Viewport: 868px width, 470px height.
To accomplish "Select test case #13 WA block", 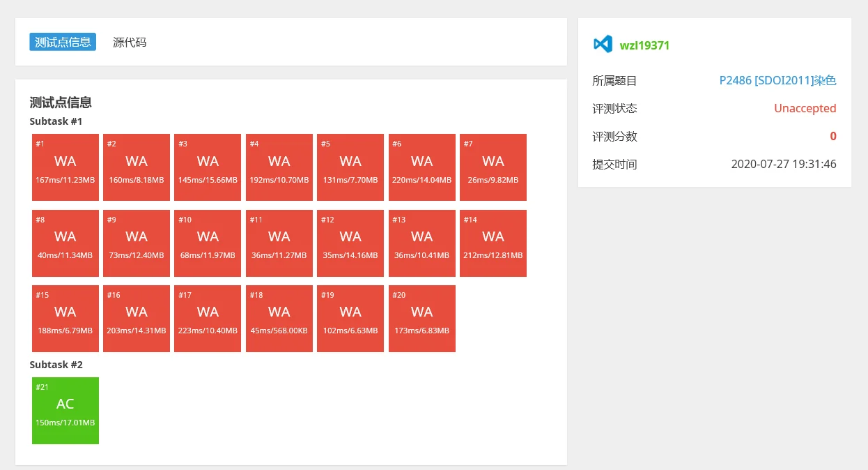I will (422, 243).
